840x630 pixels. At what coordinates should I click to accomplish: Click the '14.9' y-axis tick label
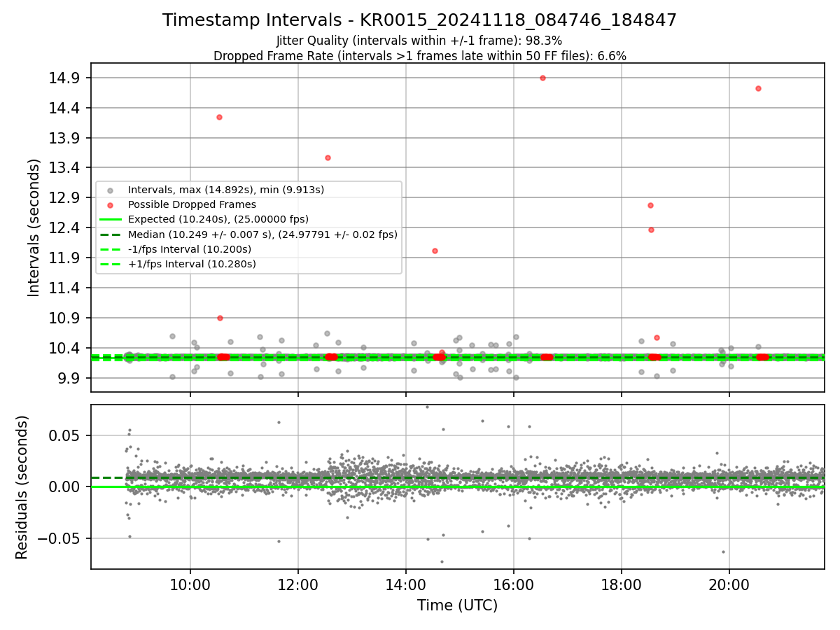point(64,78)
